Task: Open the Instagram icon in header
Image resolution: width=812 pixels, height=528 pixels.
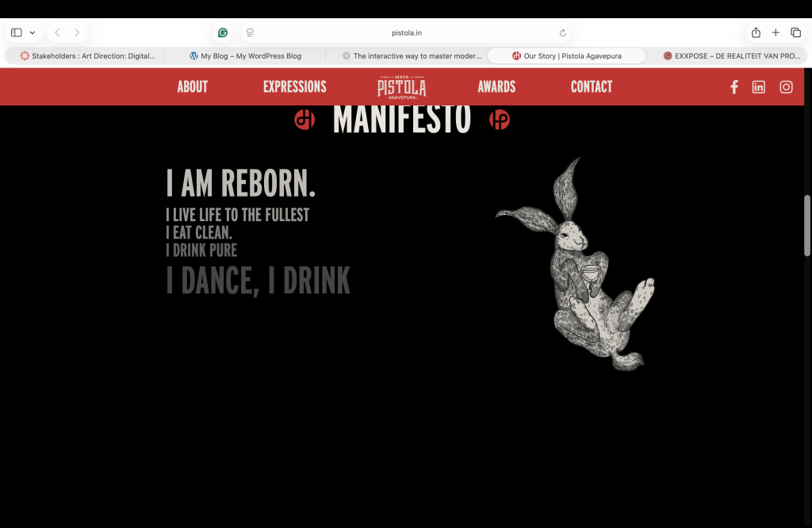Action: [786, 87]
